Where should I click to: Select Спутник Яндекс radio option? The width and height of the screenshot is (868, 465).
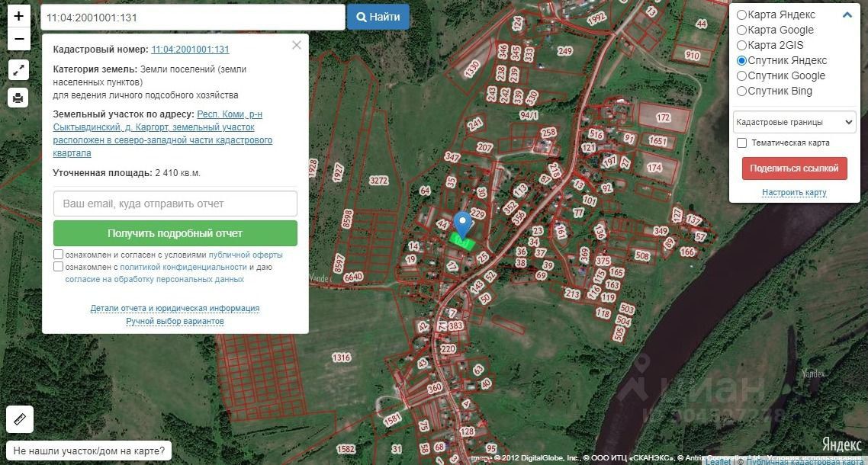click(x=742, y=60)
